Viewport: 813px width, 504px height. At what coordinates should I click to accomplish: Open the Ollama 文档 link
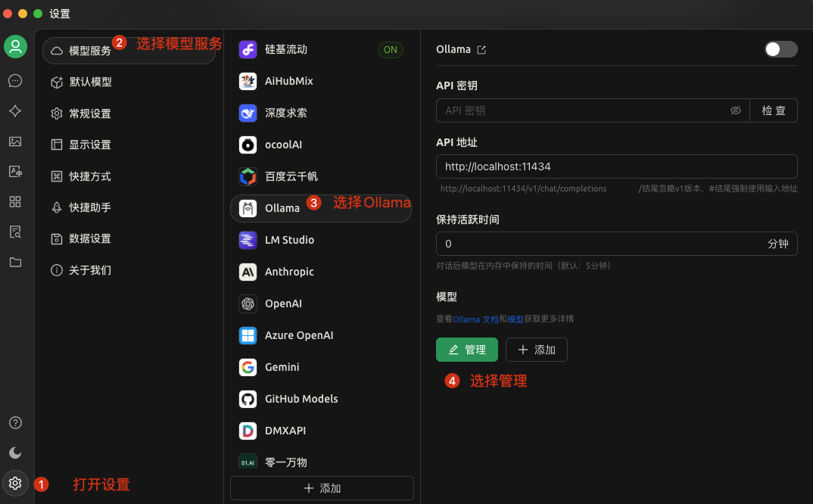(x=475, y=319)
